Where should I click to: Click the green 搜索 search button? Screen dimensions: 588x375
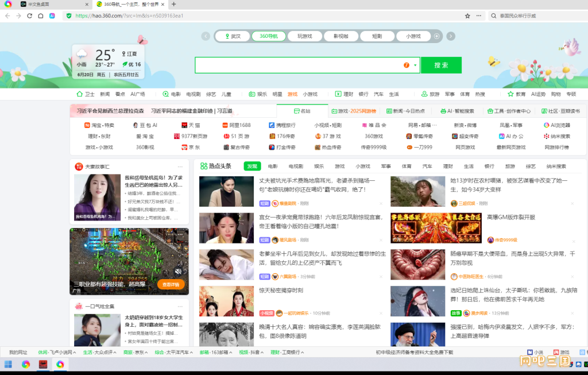tap(441, 65)
